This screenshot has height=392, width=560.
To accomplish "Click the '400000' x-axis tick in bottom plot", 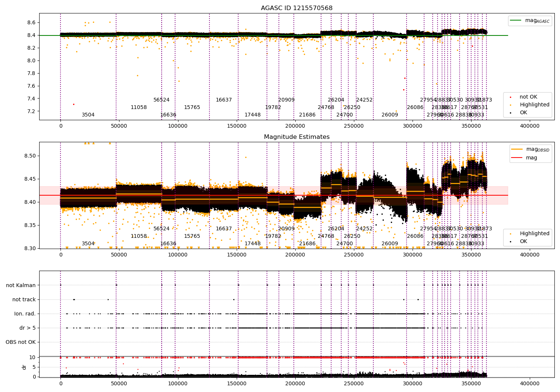I will 530,384.
